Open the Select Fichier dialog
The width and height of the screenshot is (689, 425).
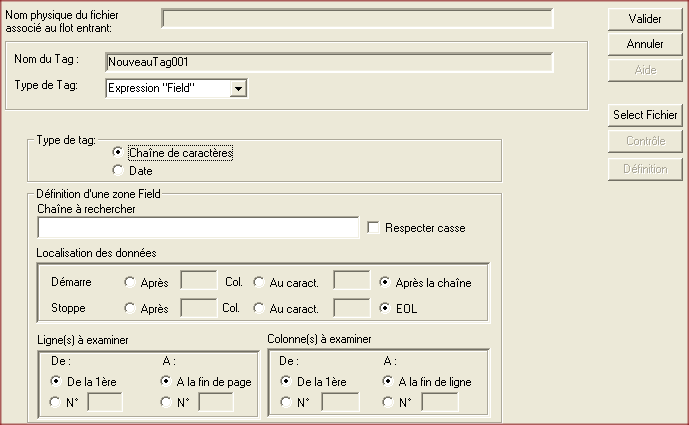pyautogui.click(x=645, y=116)
